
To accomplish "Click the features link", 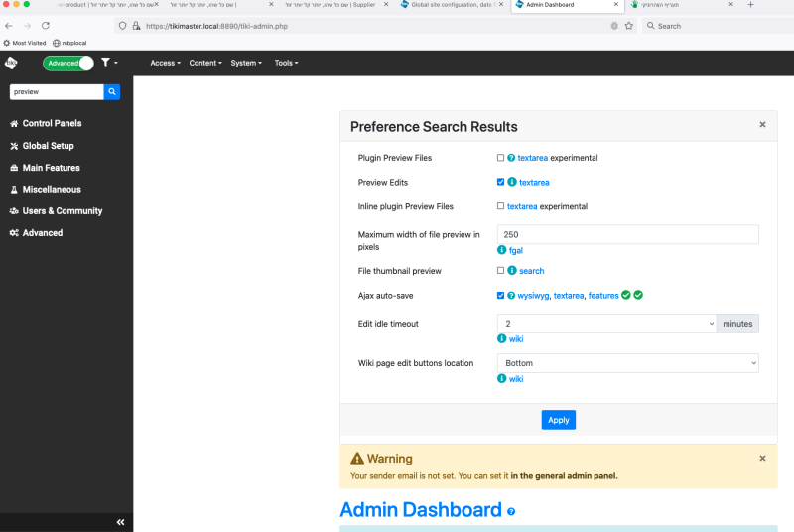I will pyautogui.click(x=603, y=296).
